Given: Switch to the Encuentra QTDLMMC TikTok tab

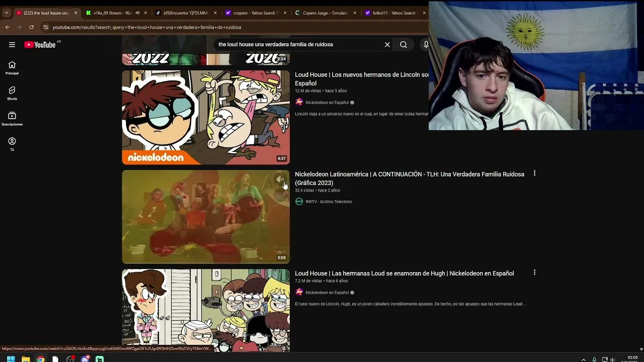Looking at the screenshot, I should 182,13.
